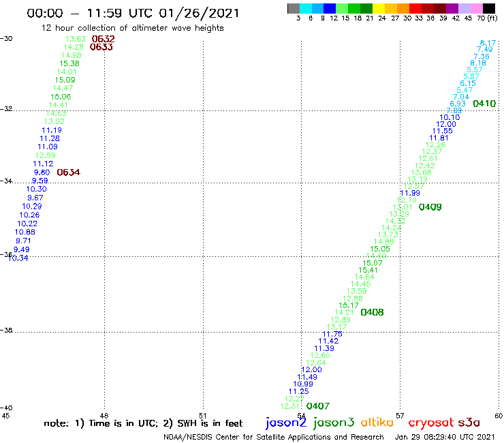Image resolution: width=504 pixels, height=443 pixels.
Task: Click the 10.10 wave height value
Action: pyautogui.click(x=450, y=117)
